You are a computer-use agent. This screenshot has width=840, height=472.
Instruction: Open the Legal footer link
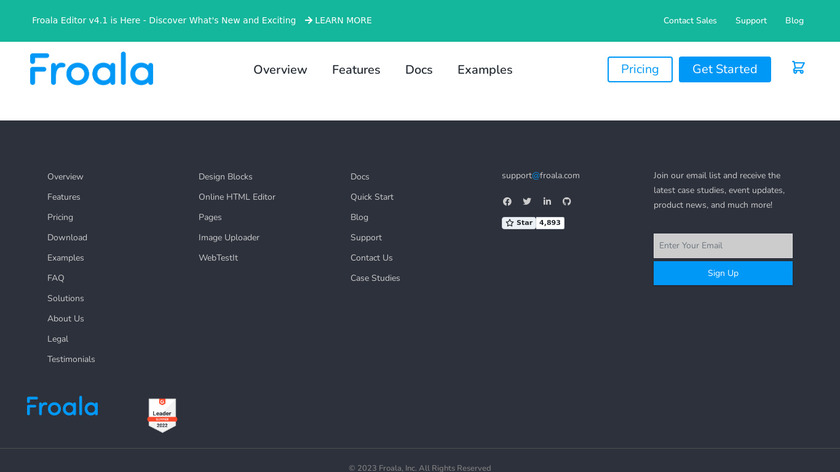[57, 339]
